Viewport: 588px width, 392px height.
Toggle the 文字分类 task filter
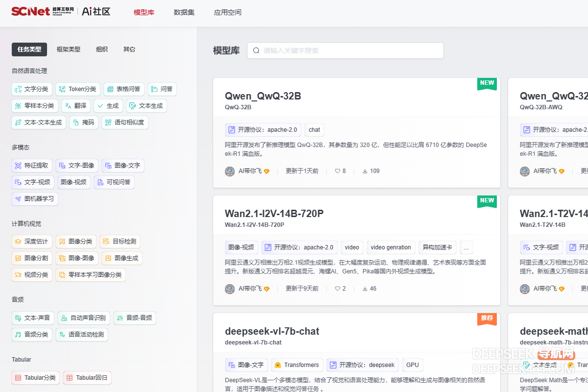tap(31, 89)
